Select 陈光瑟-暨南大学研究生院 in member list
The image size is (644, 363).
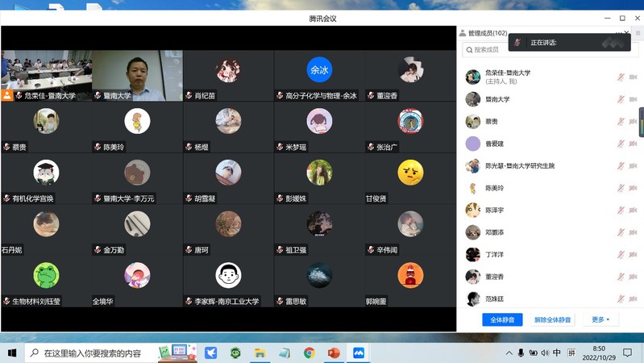click(x=520, y=166)
